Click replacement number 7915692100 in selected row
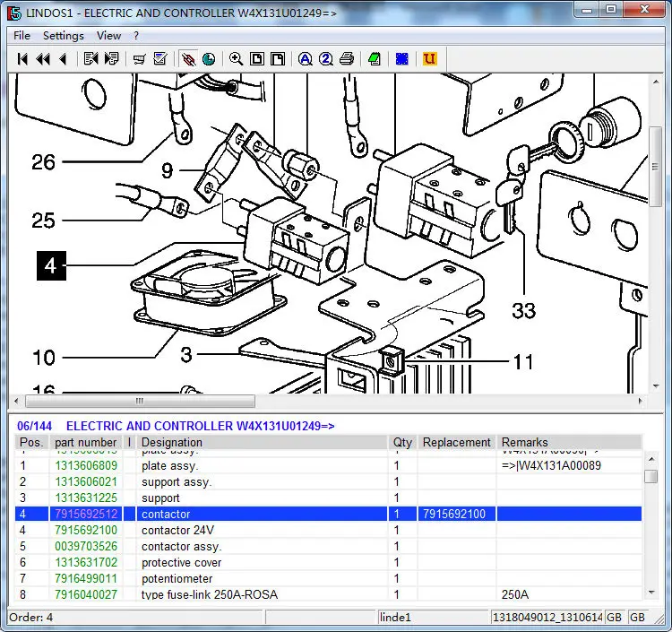This screenshot has width=672, height=632. [454, 514]
